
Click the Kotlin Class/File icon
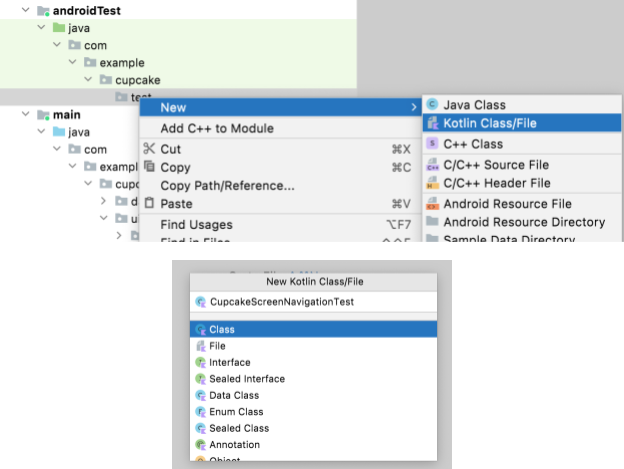click(x=432, y=124)
